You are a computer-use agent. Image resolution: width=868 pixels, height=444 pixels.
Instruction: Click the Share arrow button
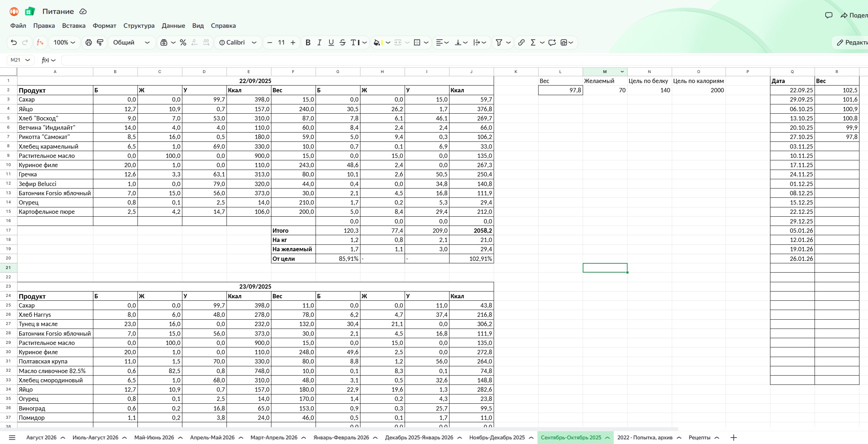point(854,15)
